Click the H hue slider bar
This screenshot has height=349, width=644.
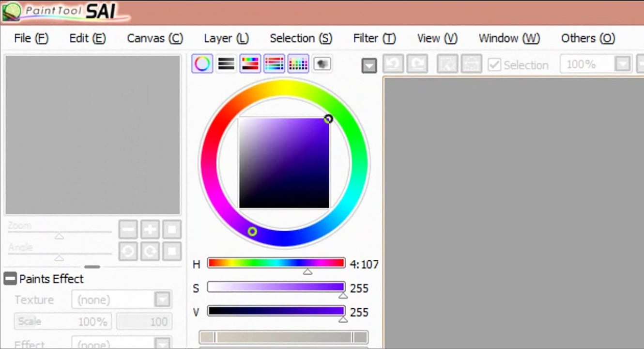click(x=276, y=263)
